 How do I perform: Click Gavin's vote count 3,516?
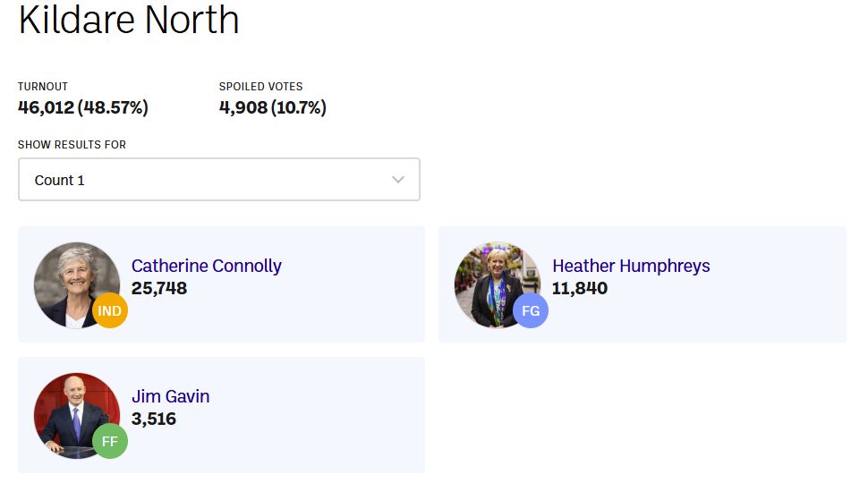154,419
